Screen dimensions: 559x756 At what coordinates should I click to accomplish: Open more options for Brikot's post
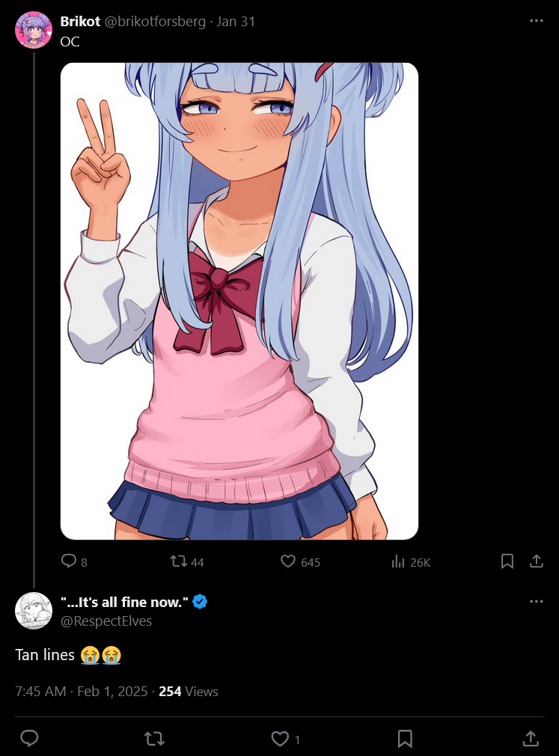[x=537, y=21]
